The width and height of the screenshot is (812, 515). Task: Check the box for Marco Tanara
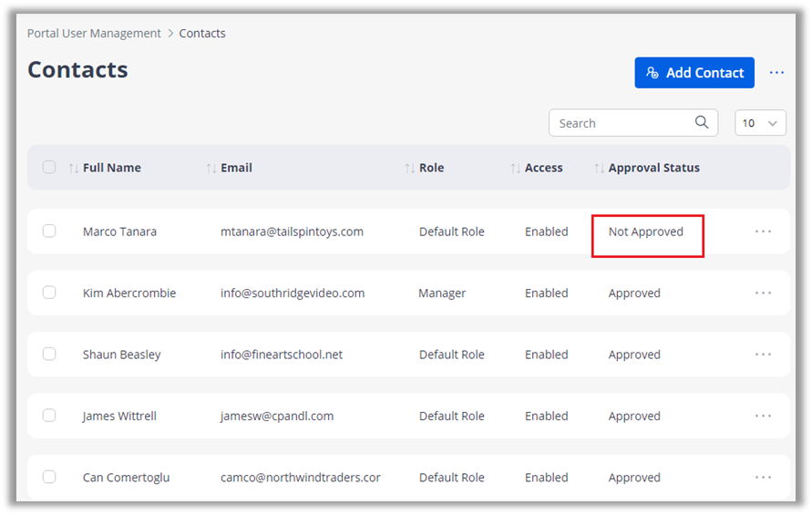pos(49,232)
